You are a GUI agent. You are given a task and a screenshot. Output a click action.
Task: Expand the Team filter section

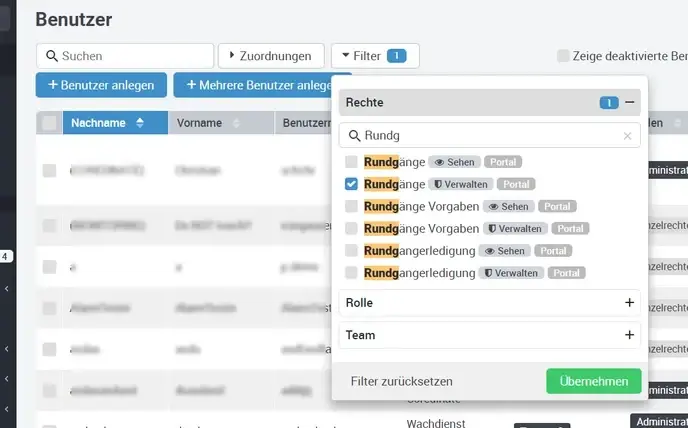coord(629,335)
